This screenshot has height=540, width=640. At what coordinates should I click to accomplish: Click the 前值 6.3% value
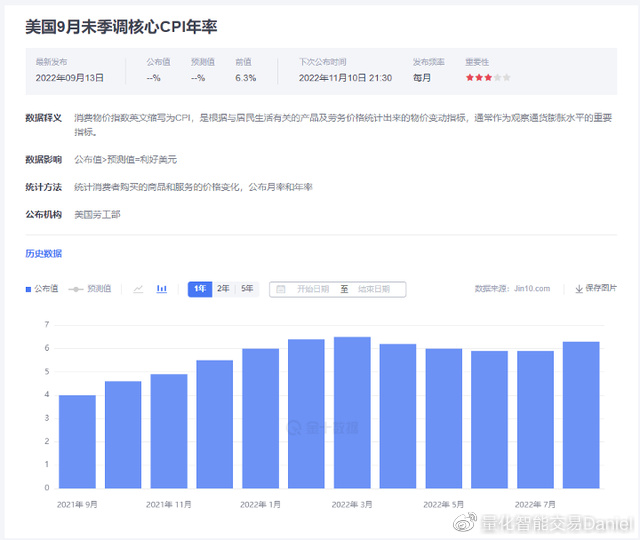click(246, 78)
